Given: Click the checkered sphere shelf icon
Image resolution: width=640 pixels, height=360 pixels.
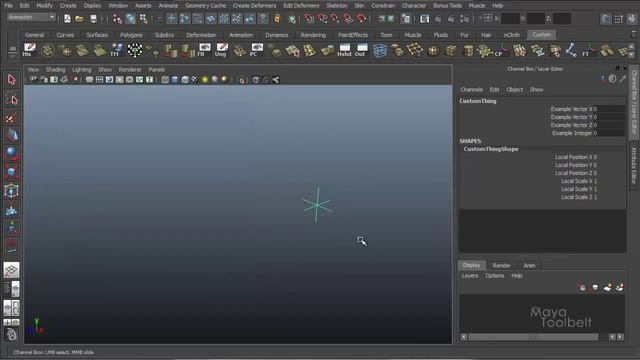Looking at the screenshot, I should click(135, 50).
